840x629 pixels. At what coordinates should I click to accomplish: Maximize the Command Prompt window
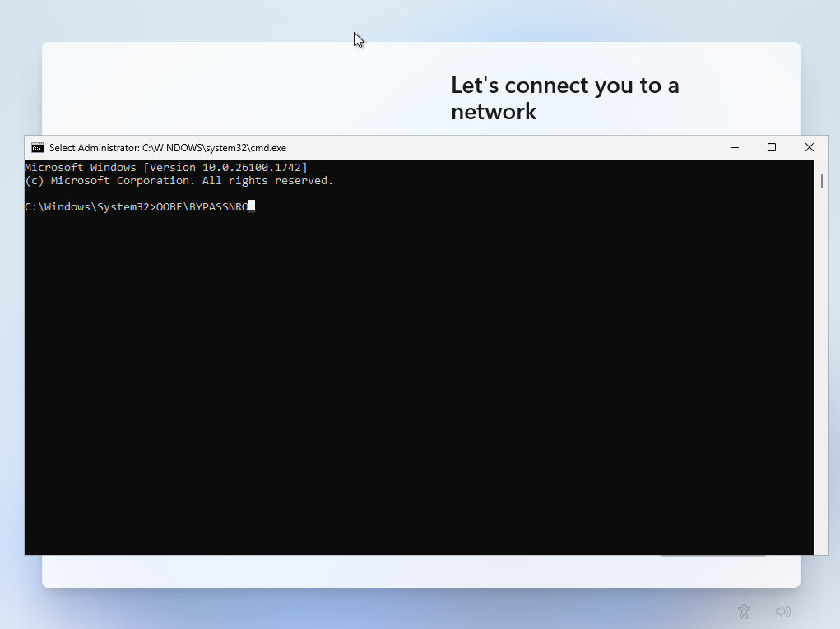pos(772,148)
